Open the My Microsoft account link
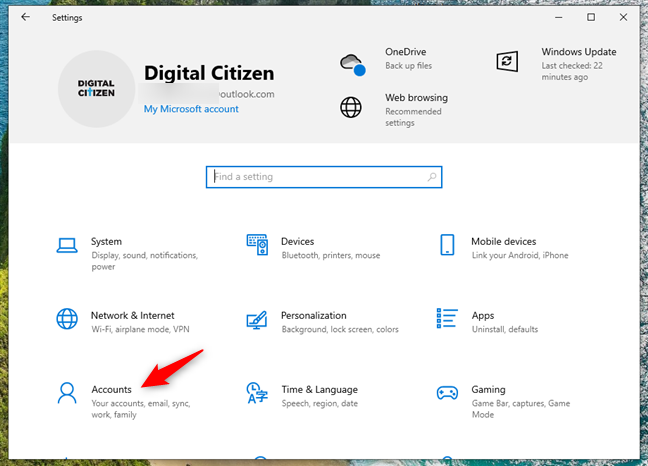The width and height of the screenshot is (648, 466). [191, 109]
